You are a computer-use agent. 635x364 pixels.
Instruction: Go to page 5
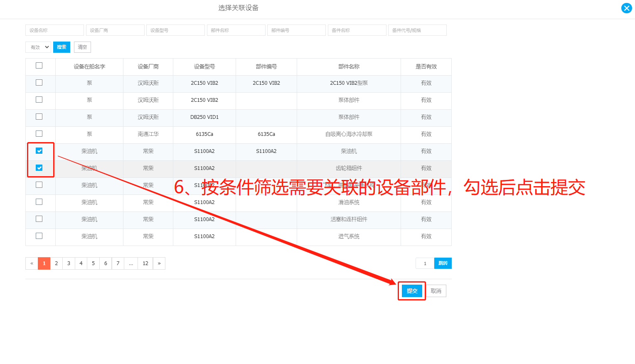pyautogui.click(x=93, y=263)
